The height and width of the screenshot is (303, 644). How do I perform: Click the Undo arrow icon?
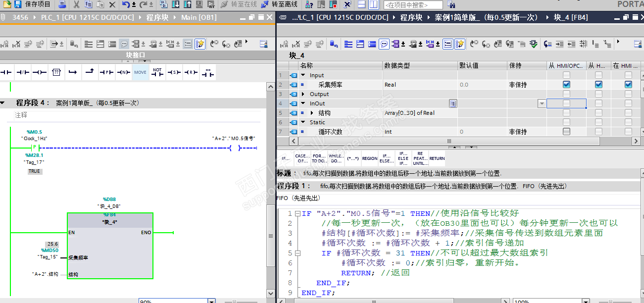tap(126, 4)
